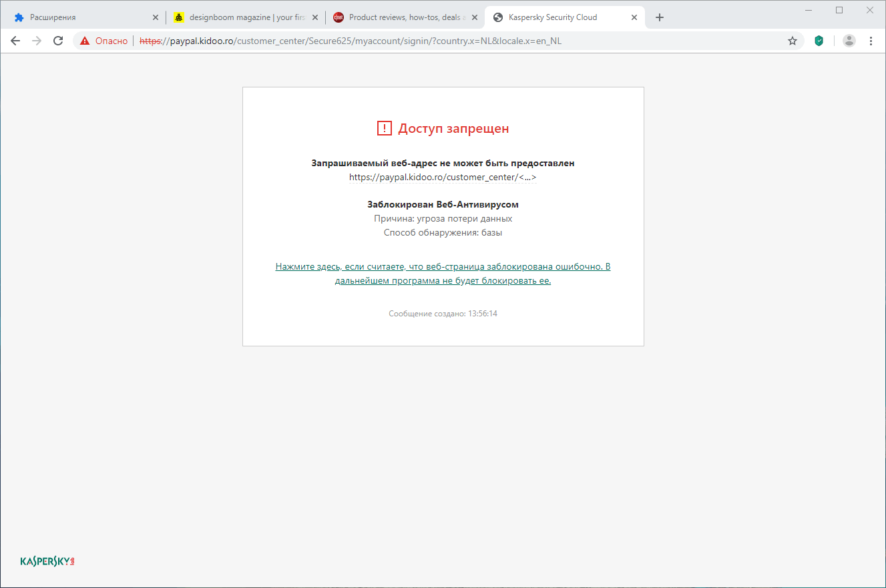Screen dimensions: 886x588
Task: Switch to the Product reviews CNET tab
Action: 405,18
